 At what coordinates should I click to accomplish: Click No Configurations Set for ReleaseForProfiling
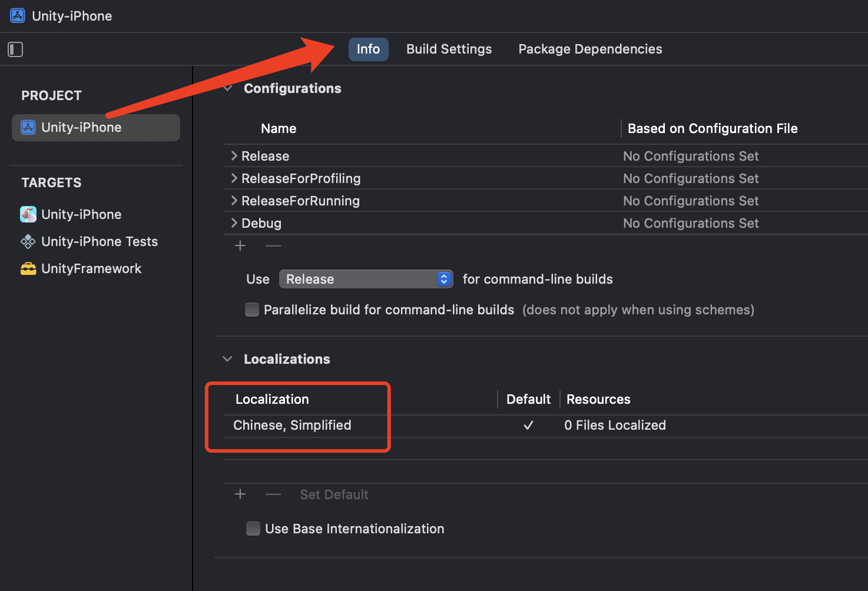tap(691, 178)
